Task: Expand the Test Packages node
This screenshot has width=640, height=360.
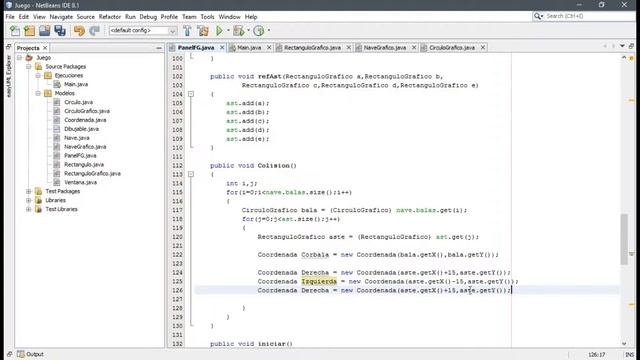Action: click(x=29, y=191)
